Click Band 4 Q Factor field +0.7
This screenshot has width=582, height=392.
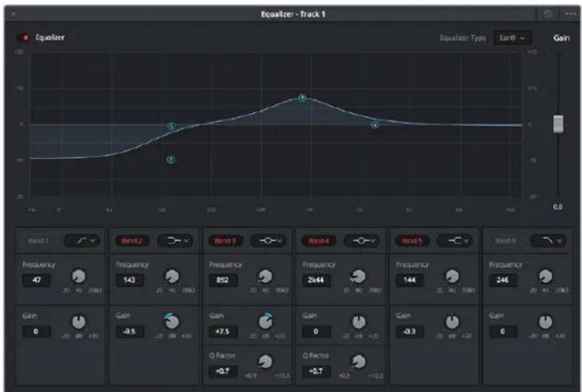coord(316,371)
